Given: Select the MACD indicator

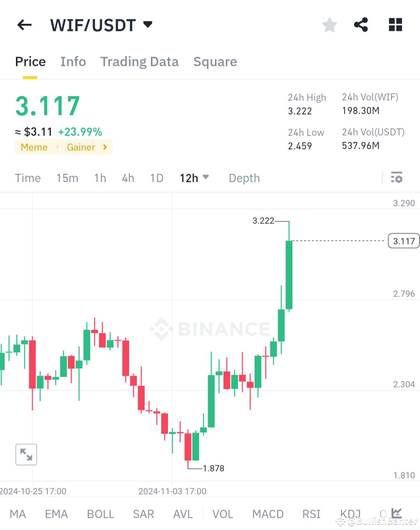Looking at the screenshot, I should click(268, 514).
